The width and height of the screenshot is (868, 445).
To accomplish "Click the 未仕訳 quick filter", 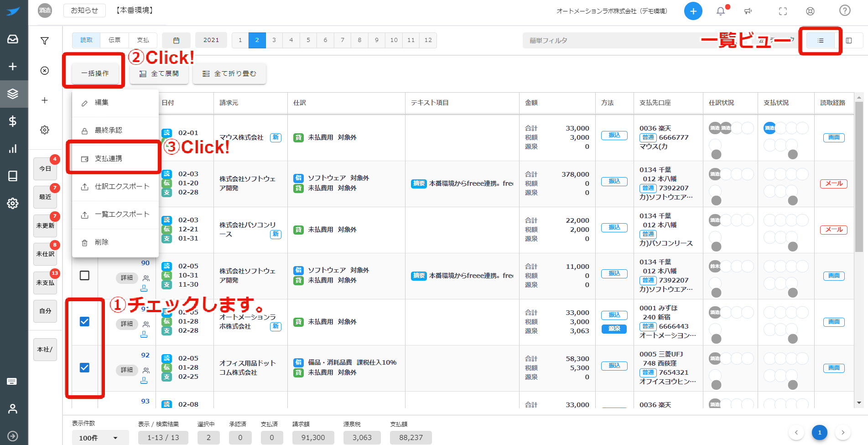I will click(x=45, y=254).
